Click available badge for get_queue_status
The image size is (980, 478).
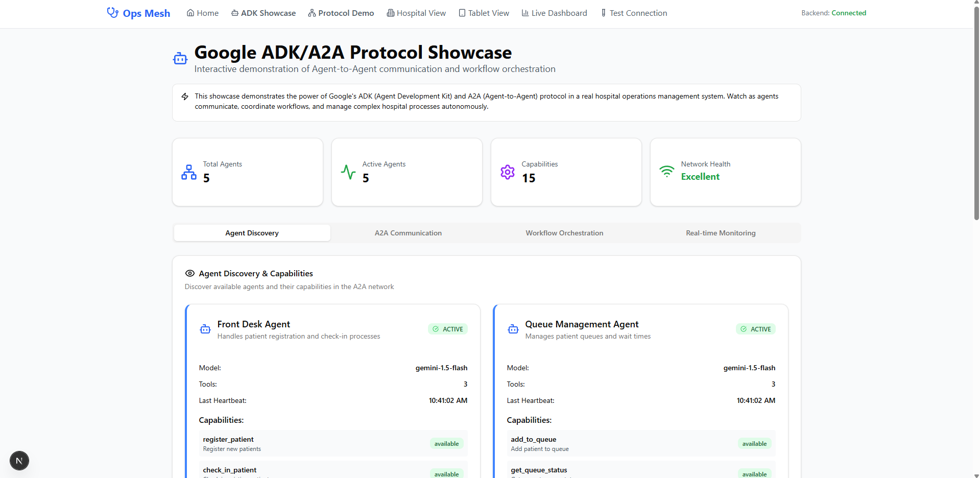pos(755,473)
